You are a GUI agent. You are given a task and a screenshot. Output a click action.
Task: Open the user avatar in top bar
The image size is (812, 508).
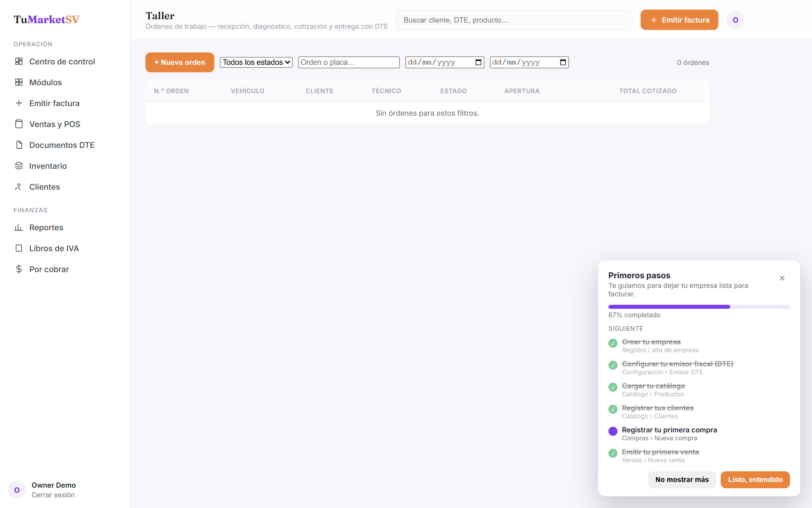coord(735,20)
